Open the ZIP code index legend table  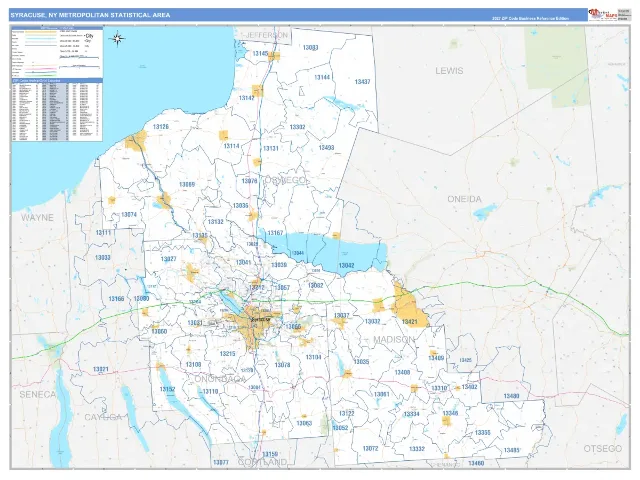pos(57,109)
